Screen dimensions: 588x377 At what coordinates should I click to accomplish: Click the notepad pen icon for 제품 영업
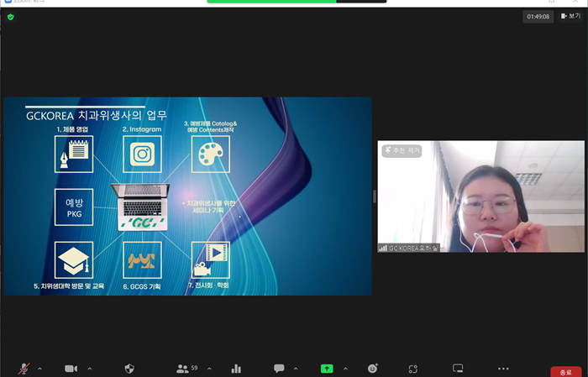(x=74, y=154)
